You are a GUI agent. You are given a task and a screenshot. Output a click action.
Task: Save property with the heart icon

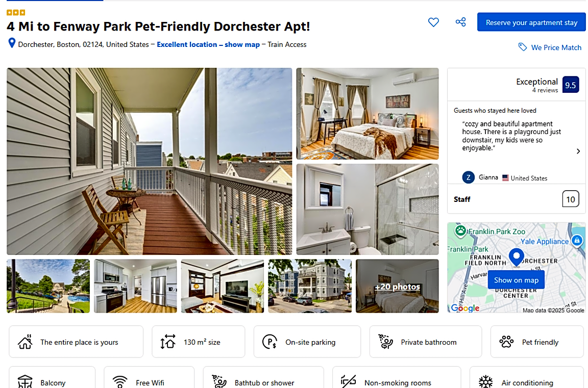[433, 22]
